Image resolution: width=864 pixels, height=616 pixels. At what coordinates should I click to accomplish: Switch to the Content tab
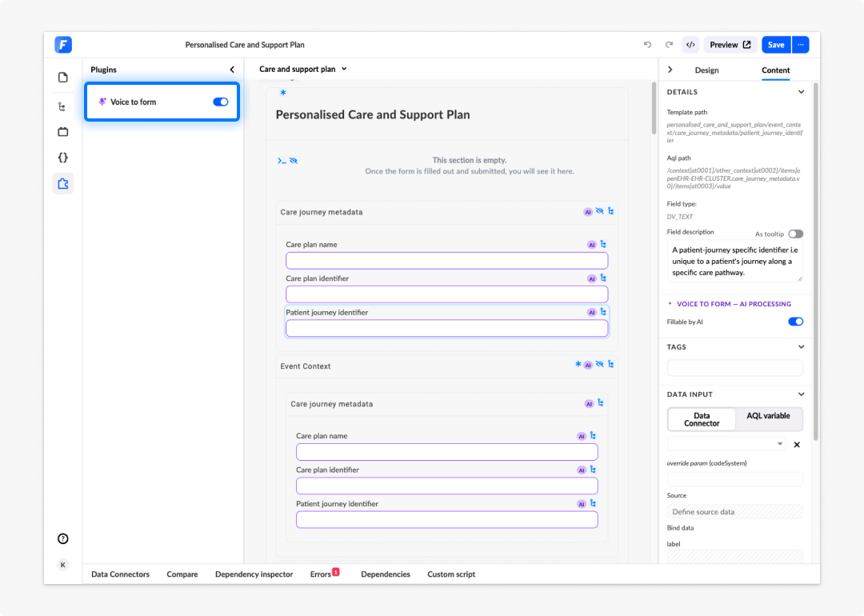[x=775, y=70]
